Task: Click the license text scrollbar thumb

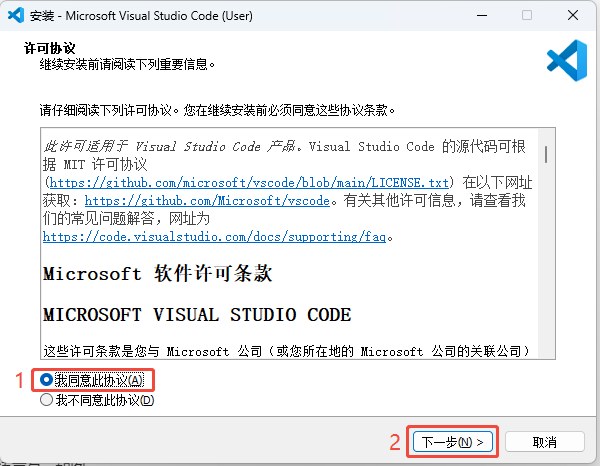Action: click(x=546, y=153)
